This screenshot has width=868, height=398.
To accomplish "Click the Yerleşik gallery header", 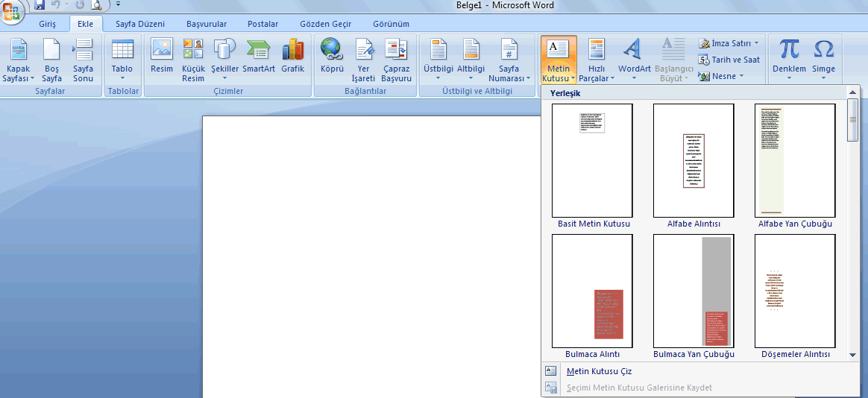I will (x=694, y=93).
